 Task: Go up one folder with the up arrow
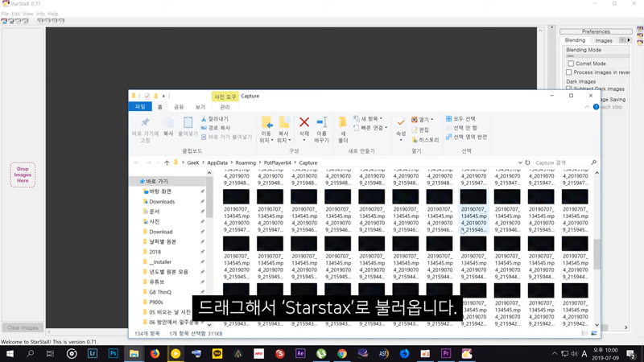(167, 162)
